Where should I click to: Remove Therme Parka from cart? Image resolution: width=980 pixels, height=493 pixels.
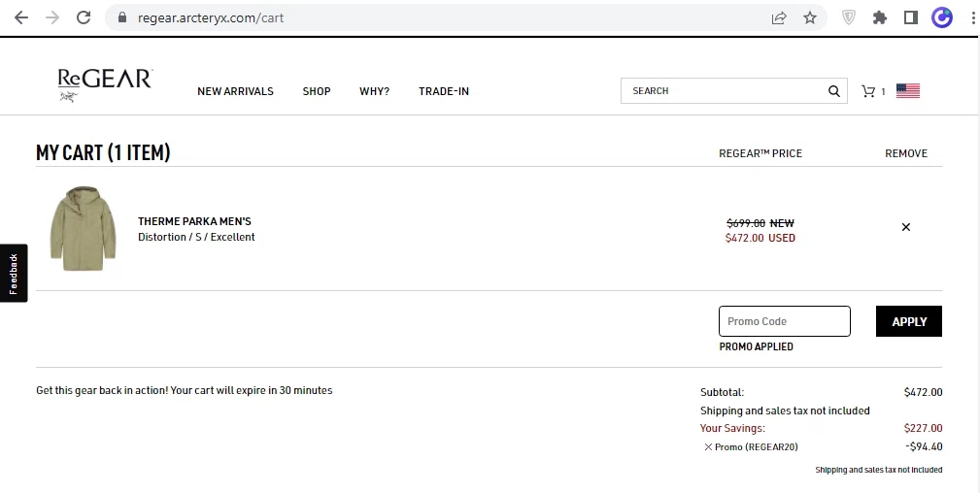[x=906, y=227]
